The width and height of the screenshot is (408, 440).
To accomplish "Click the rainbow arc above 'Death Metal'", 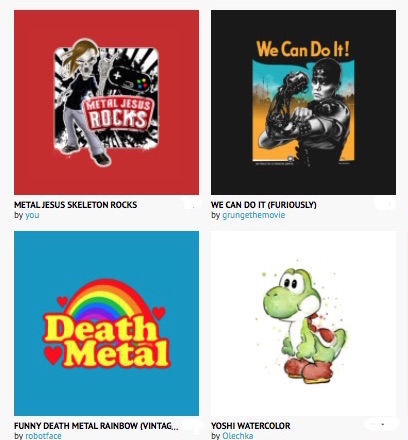I will tap(105, 301).
